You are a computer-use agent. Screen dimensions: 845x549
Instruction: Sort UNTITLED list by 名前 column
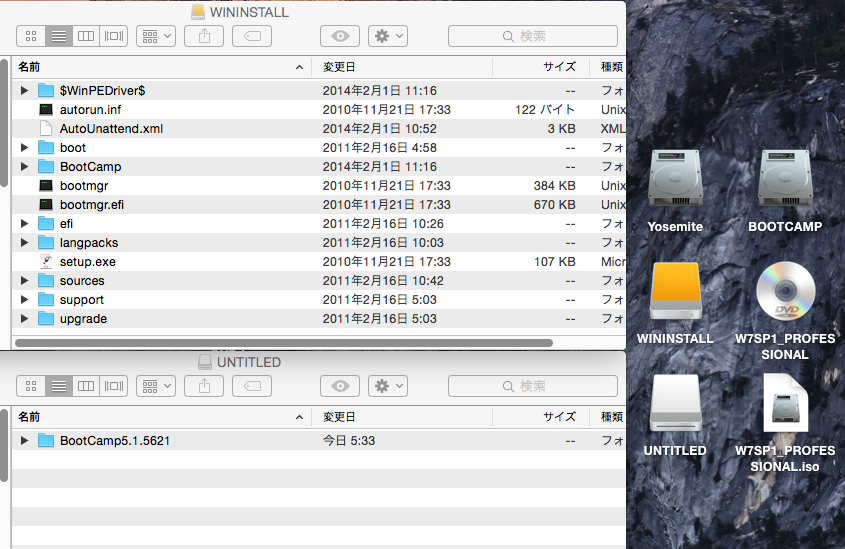tap(162, 416)
